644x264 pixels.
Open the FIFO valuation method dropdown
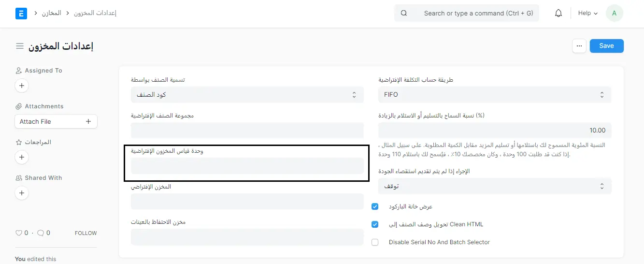point(495,95)
